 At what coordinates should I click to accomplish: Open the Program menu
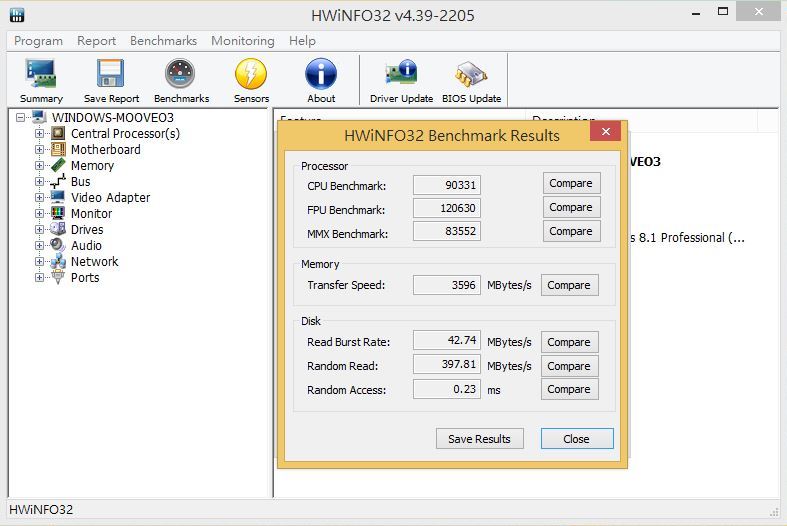point(39,41)
